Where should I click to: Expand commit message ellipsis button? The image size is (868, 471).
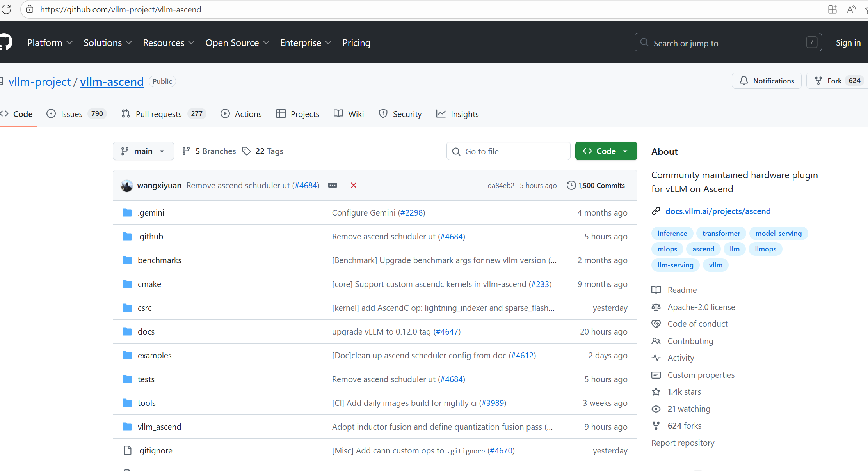pos(333,185)
